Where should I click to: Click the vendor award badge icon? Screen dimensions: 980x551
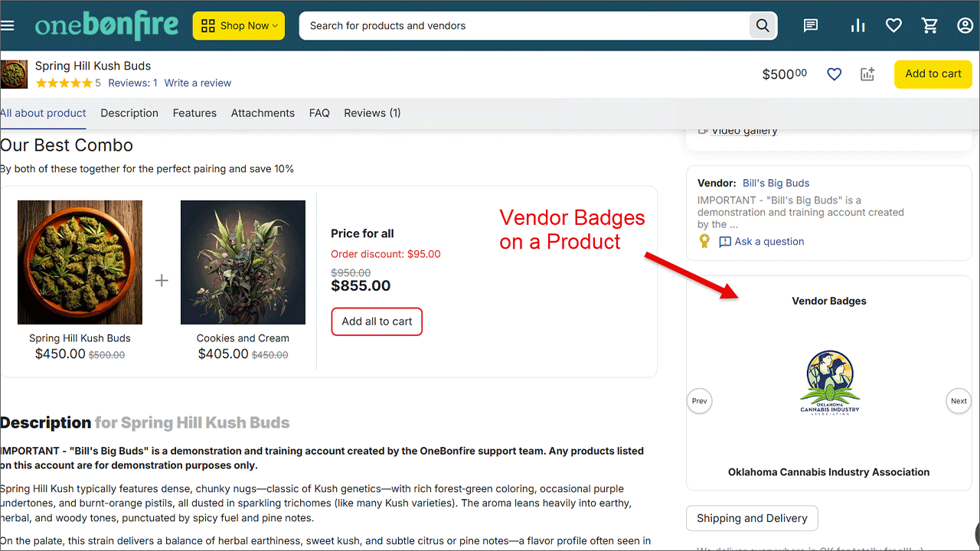point(704,241)
